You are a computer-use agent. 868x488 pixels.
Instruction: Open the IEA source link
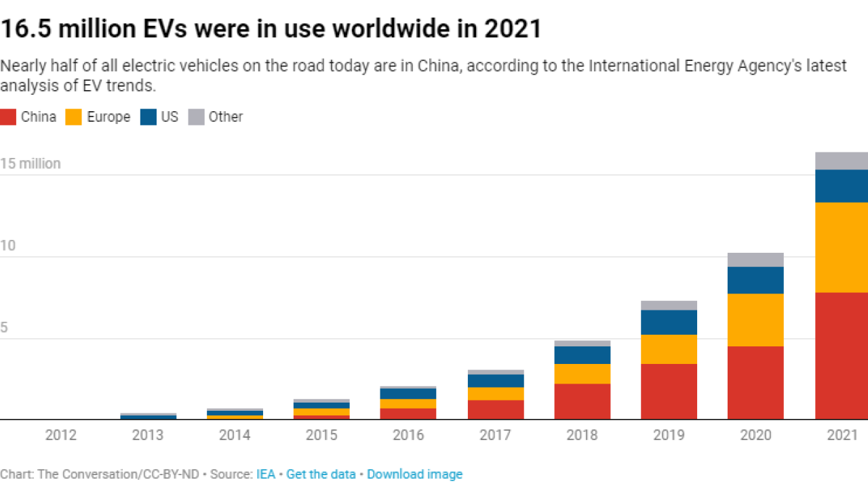click(265, 474)
